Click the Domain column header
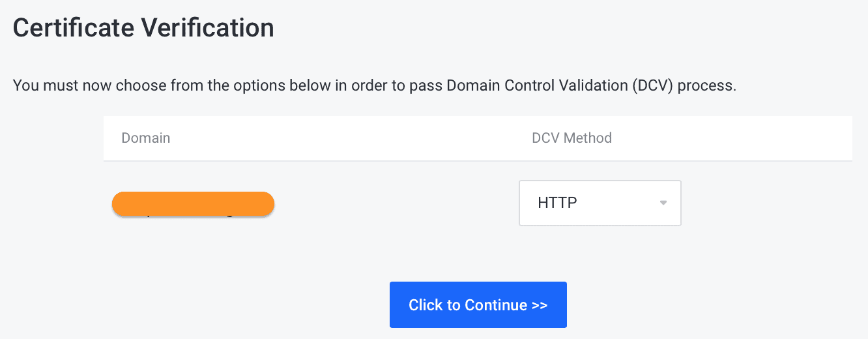 [x=145, y=138]
